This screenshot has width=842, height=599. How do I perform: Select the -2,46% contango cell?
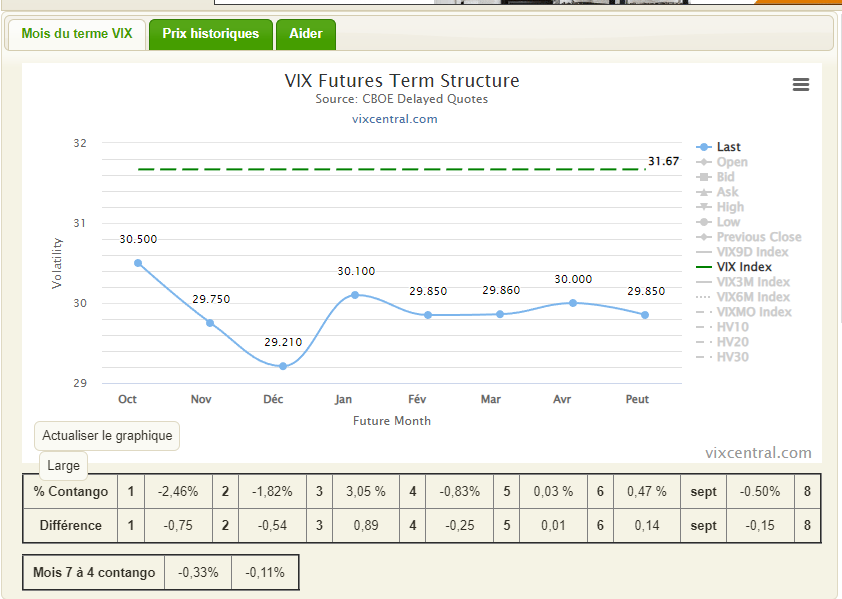[178, 492]
